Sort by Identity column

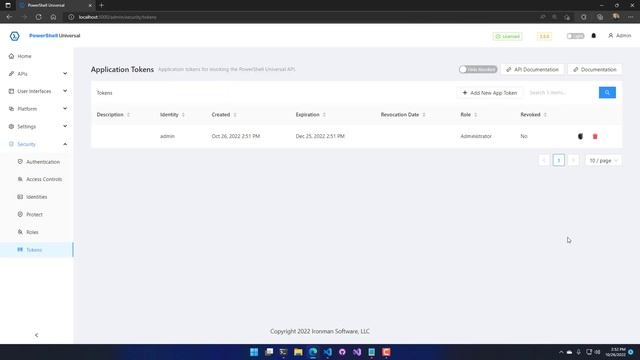coord(172,115)
